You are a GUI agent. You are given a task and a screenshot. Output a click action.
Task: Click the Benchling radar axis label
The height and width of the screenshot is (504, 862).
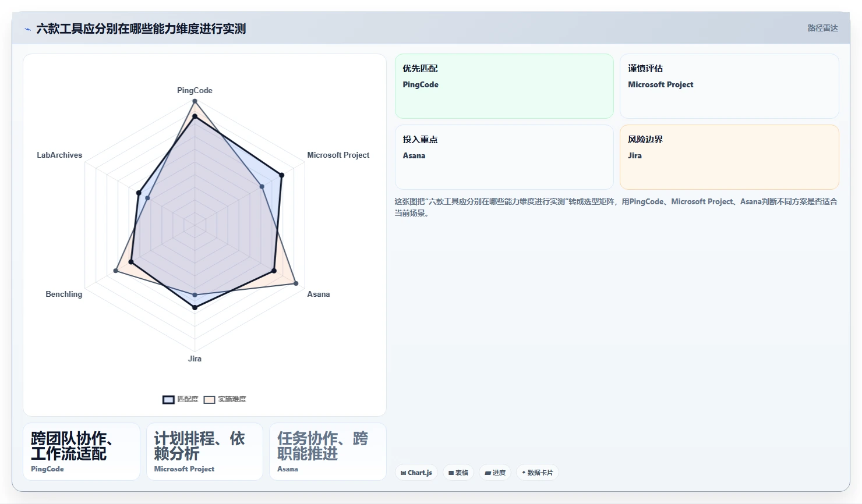coord(64,294)
